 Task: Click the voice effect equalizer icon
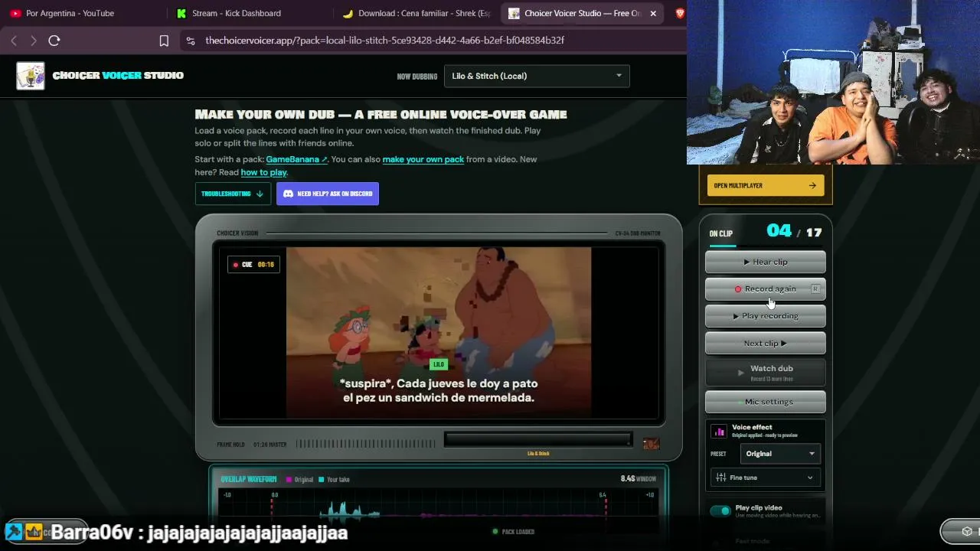coord(719,432)
